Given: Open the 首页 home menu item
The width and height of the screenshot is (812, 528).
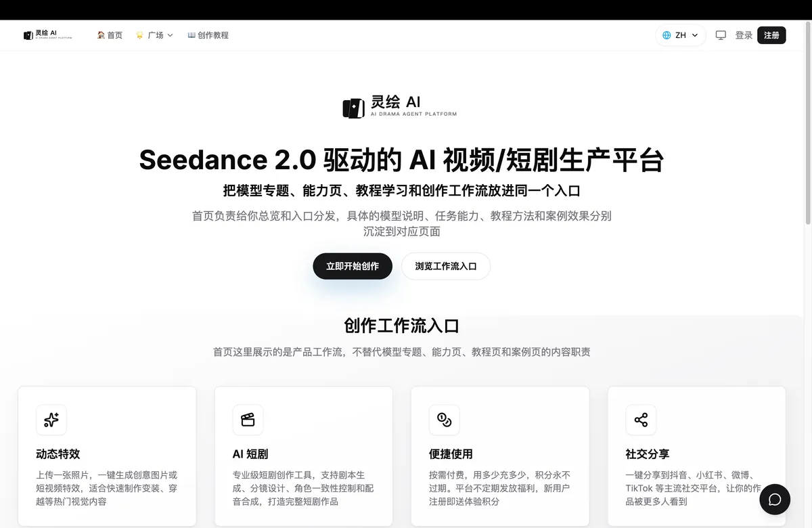Looking at the screenshot, I should (110, 35).
